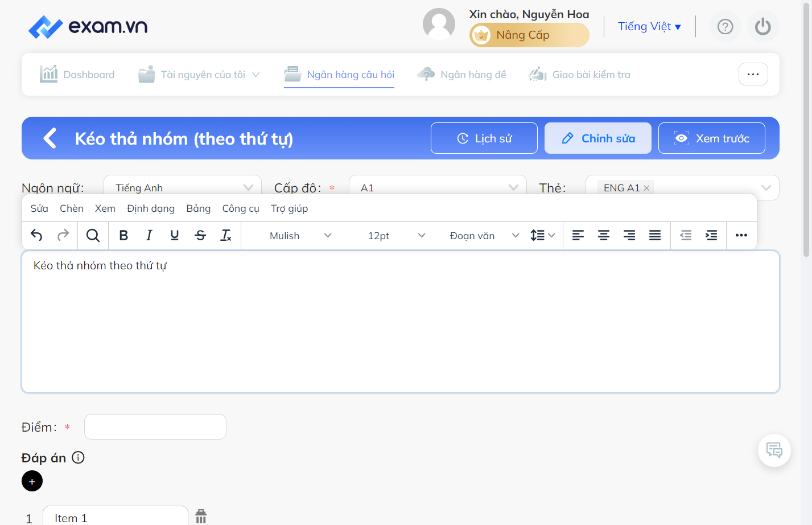
Task: Open the Công cụ editor menu
Action: 241,208
